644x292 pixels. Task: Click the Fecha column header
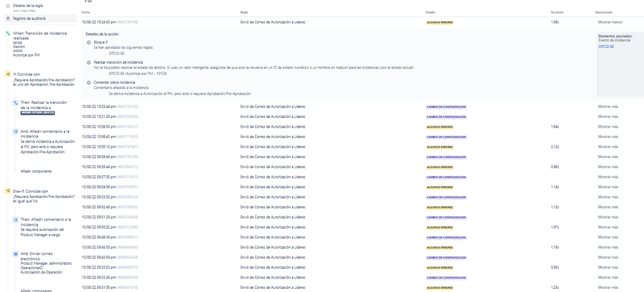[85, 12]
